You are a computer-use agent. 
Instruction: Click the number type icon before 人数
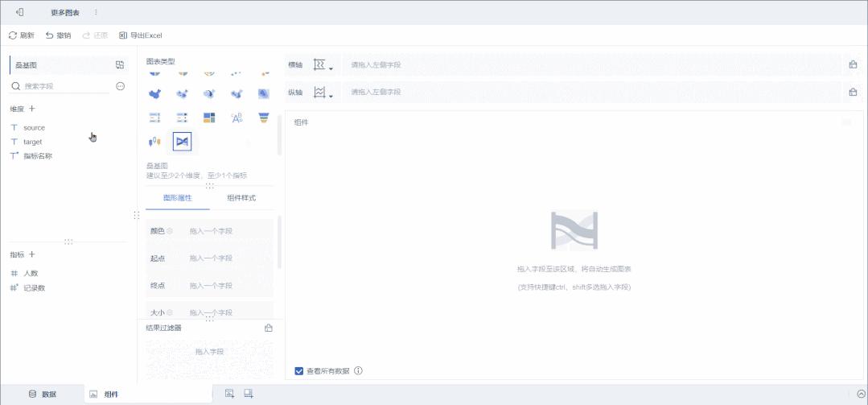[x=14, y=273]
